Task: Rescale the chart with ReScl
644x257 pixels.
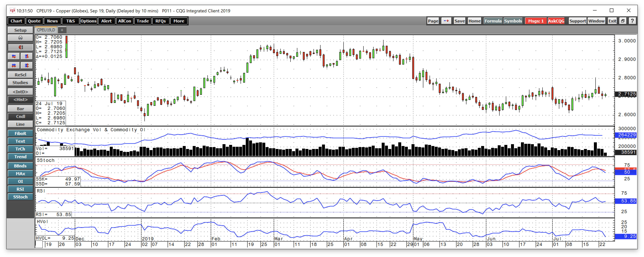Action: click(x=20, y=74)
